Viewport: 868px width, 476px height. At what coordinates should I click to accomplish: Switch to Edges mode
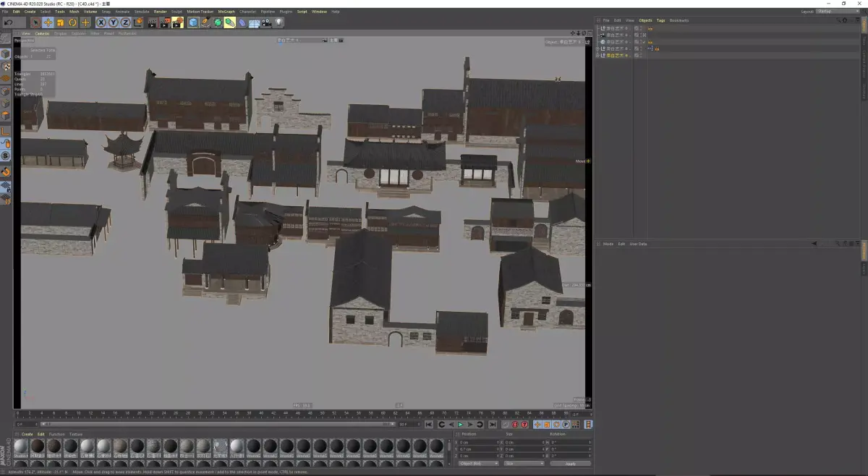[x=6, y=103]
